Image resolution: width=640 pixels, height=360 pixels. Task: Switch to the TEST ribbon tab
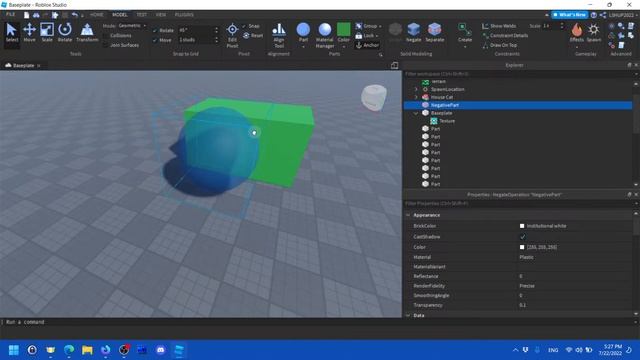point(142,15)
